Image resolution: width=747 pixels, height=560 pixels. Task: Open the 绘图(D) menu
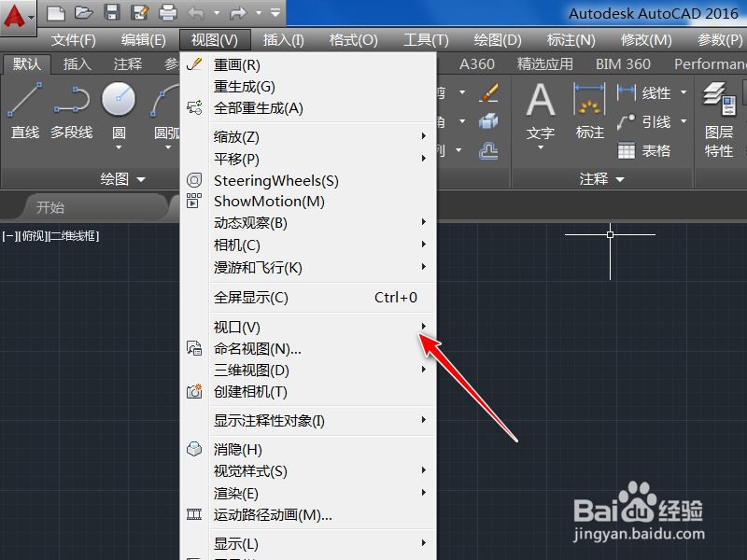(x=498, y=40)
